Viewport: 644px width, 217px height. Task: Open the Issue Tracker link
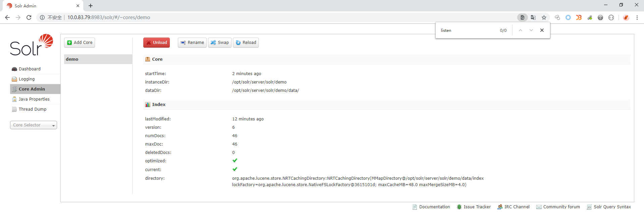474,207
